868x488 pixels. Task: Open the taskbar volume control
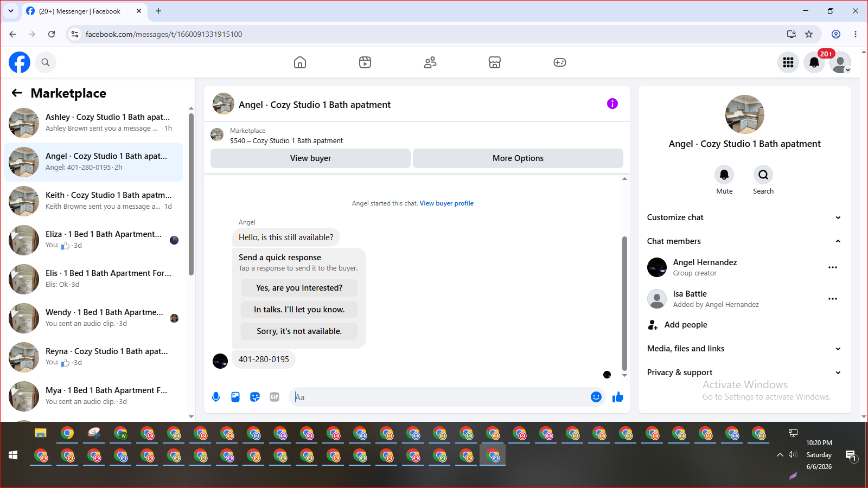(793, 455)
